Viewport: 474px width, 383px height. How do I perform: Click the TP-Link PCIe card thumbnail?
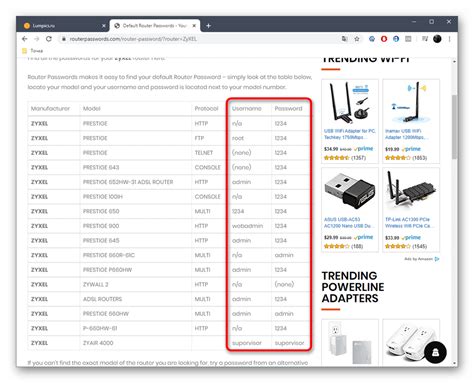pyautogui.click(x=411, y=191)
